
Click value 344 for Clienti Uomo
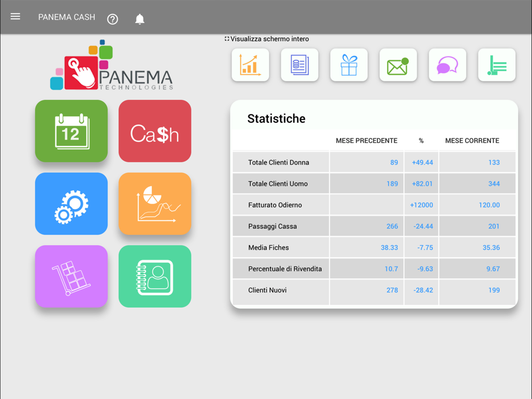pos(494,184)
